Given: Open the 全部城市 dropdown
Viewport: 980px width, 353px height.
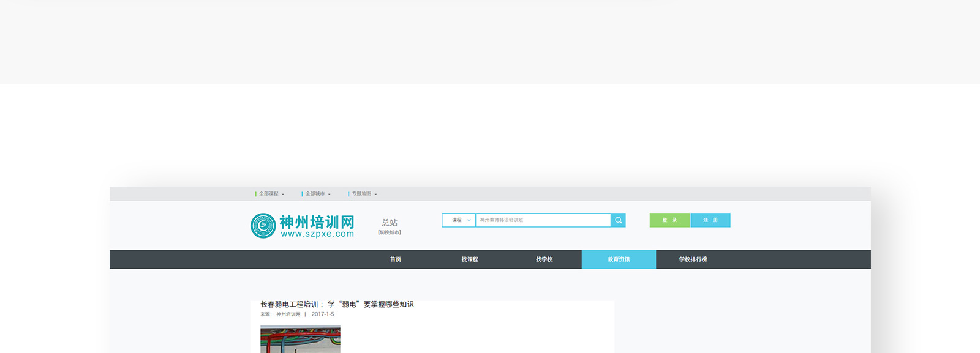Looking at the screenshot, I should 317,194.
